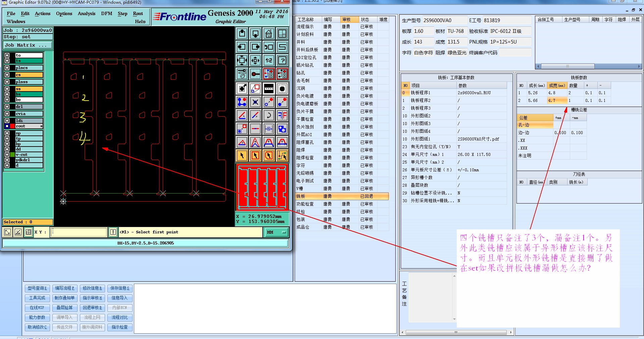
Task: Click inside the X Y coordinate input field
Action: coord(79,232)
